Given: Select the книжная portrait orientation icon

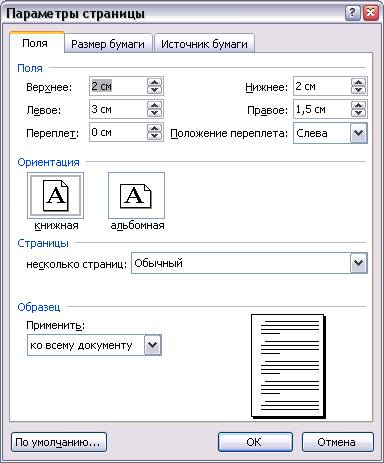Looking at the screenshot, I should (x=55, y=195).
